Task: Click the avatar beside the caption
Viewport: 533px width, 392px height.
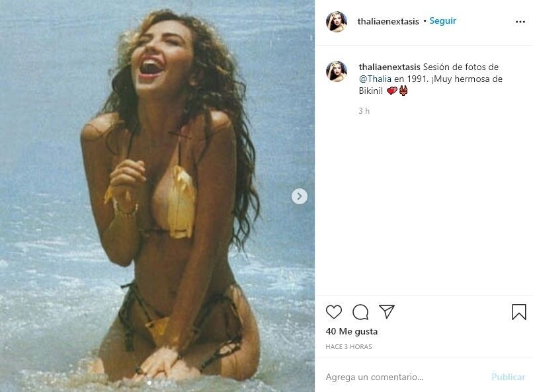Action: [337, 71]
